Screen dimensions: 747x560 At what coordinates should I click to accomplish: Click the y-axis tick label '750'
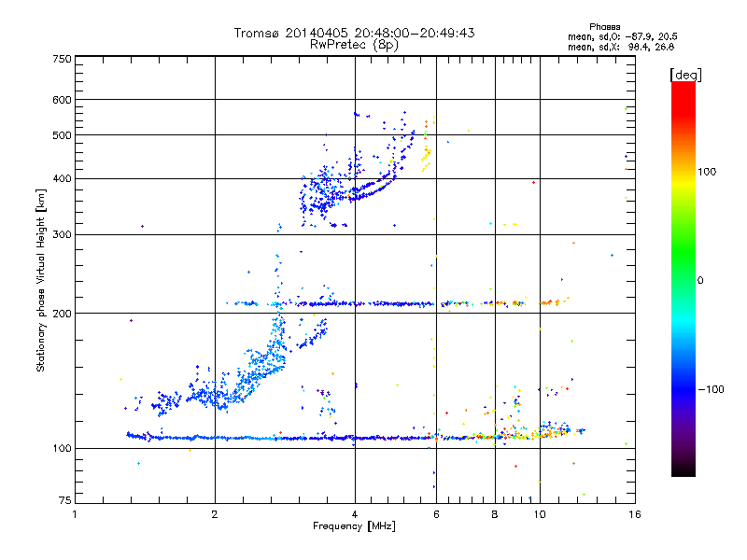62,59
